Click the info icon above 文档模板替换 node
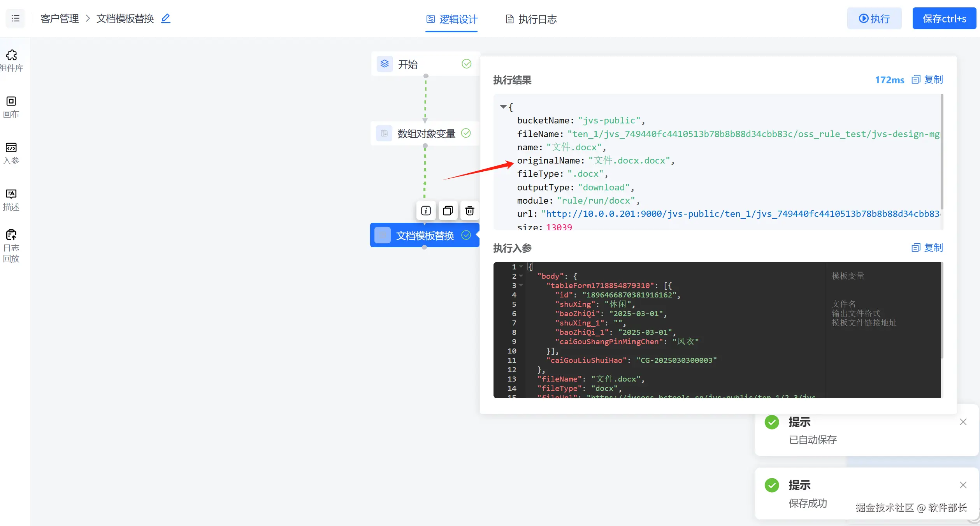980x526 pixels. pos(426,211)
